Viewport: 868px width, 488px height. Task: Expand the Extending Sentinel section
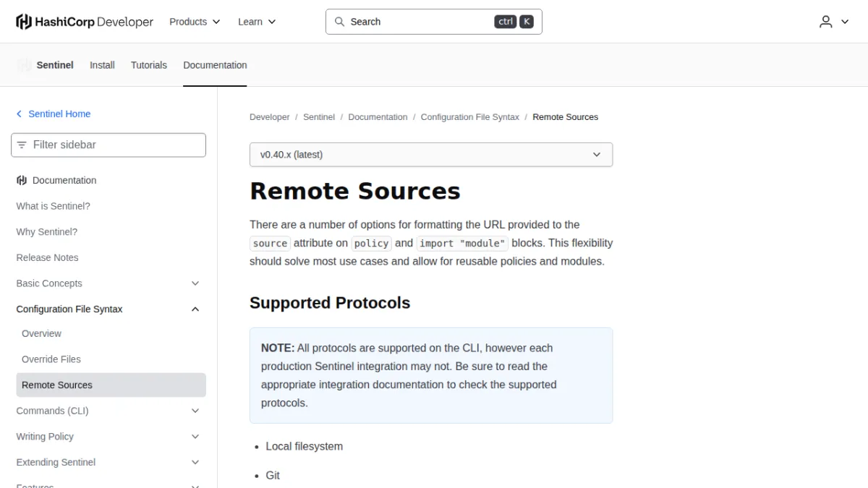pyautogui.click(x=195, y=463)
